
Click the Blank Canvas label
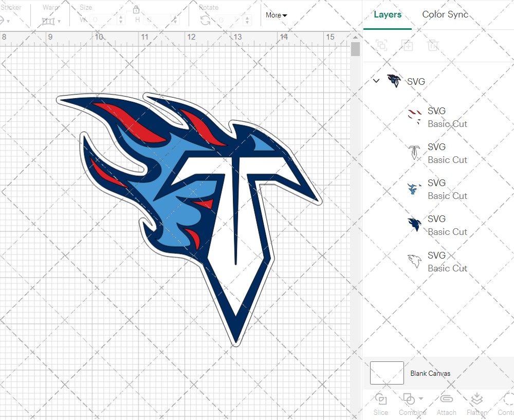430,373
